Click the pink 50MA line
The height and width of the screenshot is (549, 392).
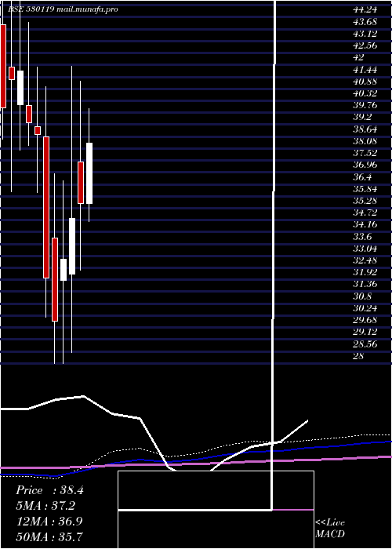(196, 464)
